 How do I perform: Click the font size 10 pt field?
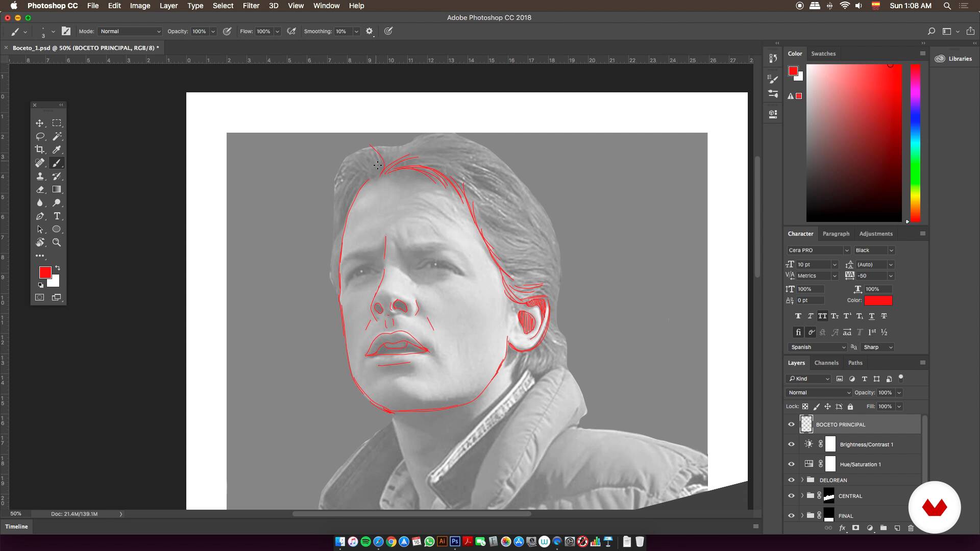(813, 264)
